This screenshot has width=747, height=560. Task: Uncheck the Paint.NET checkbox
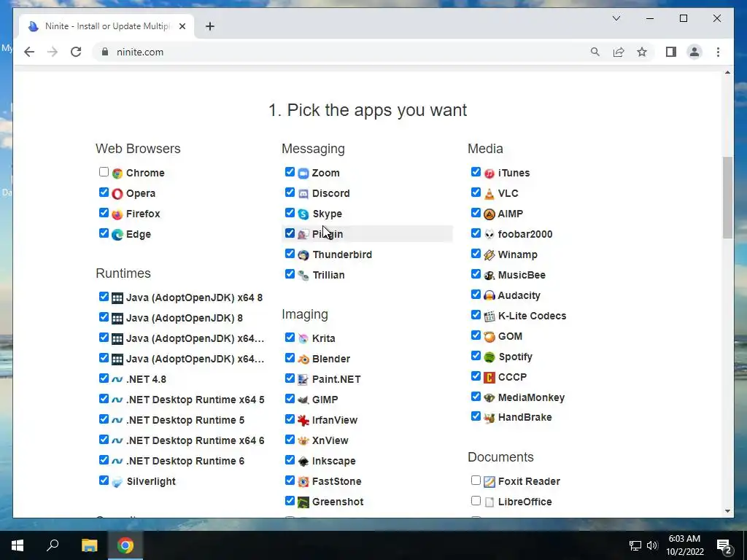[290, 378]
